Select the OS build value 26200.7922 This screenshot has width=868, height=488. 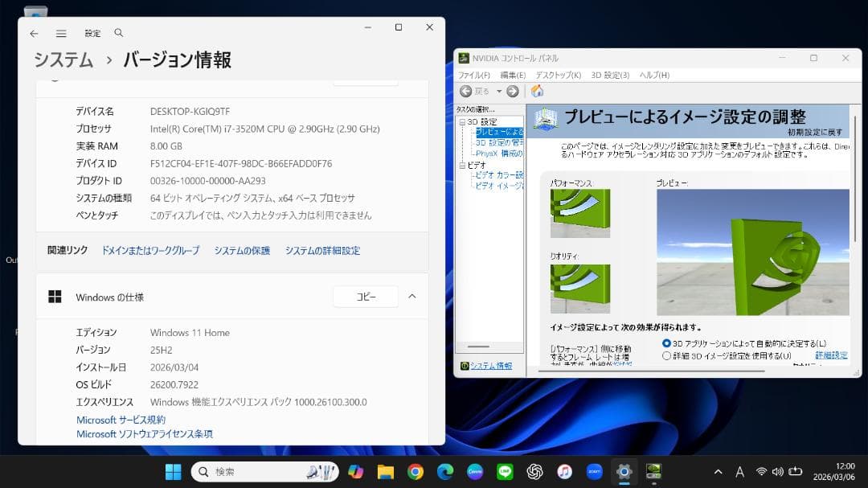(x=174, y=384)
